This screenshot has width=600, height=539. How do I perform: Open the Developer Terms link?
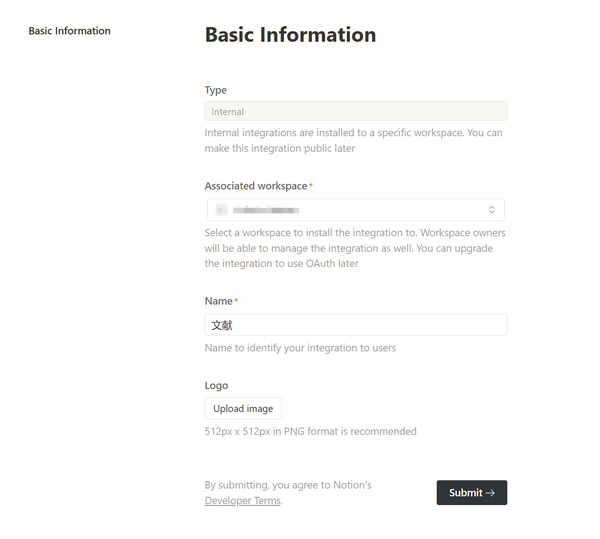[x=243, y=501]
